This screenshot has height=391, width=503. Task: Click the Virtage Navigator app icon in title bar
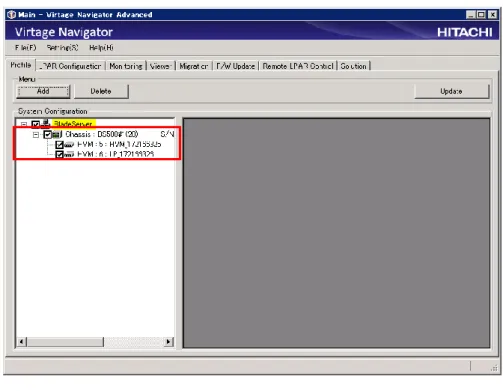click(12, 15)
